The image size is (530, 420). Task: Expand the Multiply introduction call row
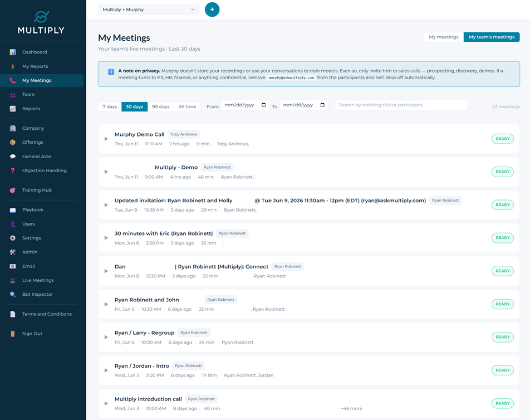[106, 403]
